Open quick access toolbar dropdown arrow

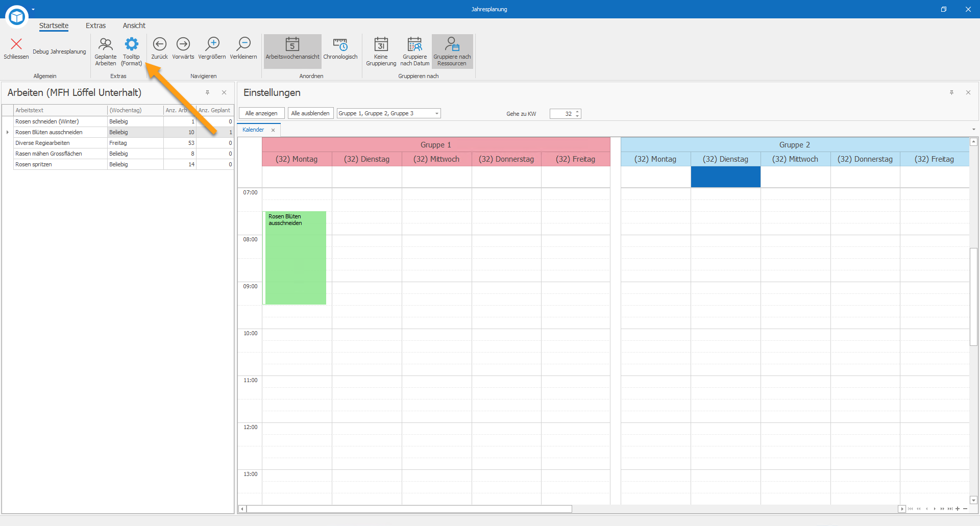pos(33,9)
